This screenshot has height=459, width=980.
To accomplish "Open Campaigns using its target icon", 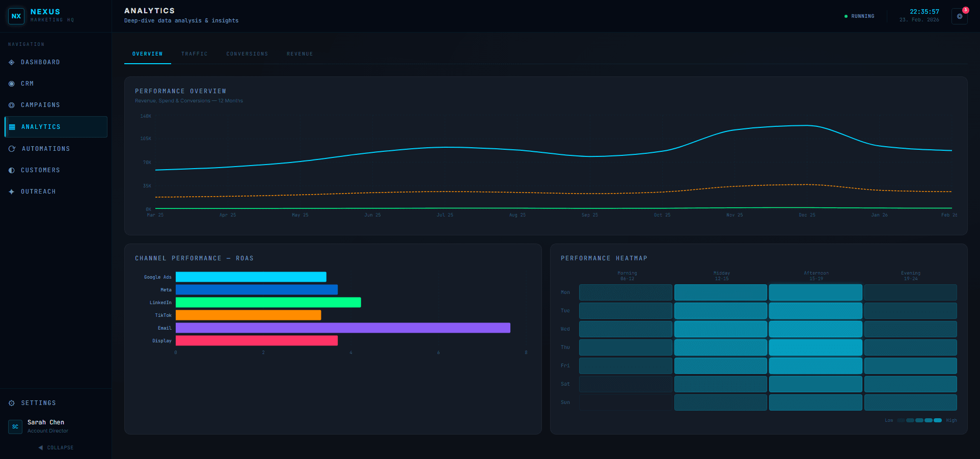I will pyautogui.click(x=11, y=105).
